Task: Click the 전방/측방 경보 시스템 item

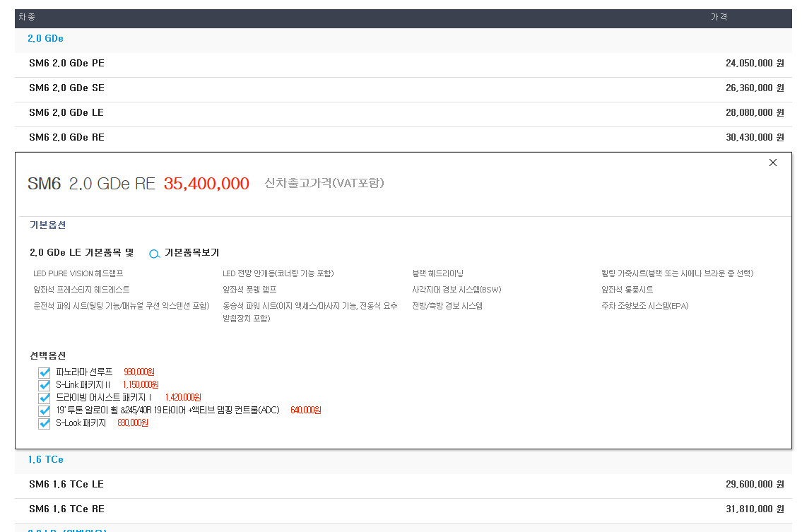Action: click(x=447, y=307)
